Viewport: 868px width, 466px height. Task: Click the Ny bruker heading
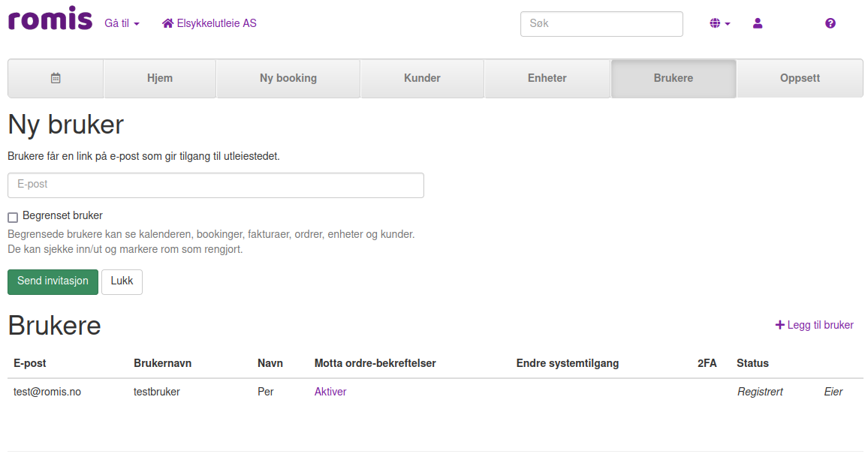(66, 125)
